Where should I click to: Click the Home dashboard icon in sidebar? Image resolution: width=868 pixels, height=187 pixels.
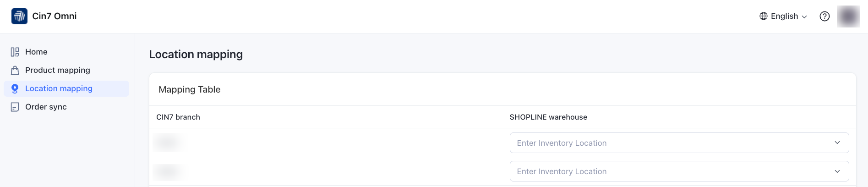[15, 52]
